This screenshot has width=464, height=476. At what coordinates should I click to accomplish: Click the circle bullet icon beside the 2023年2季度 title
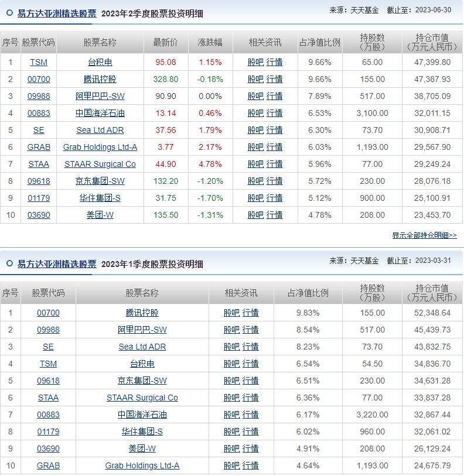9,13
